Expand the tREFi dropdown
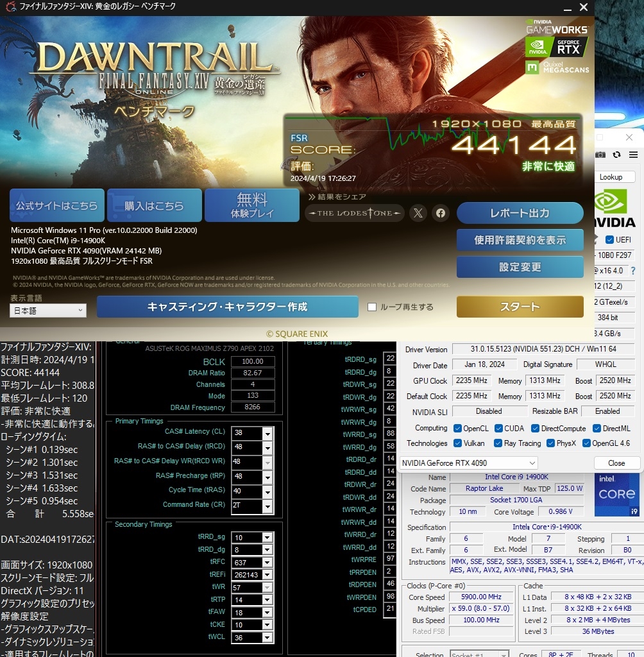This screenshot has width=644, height=657. 267,575
